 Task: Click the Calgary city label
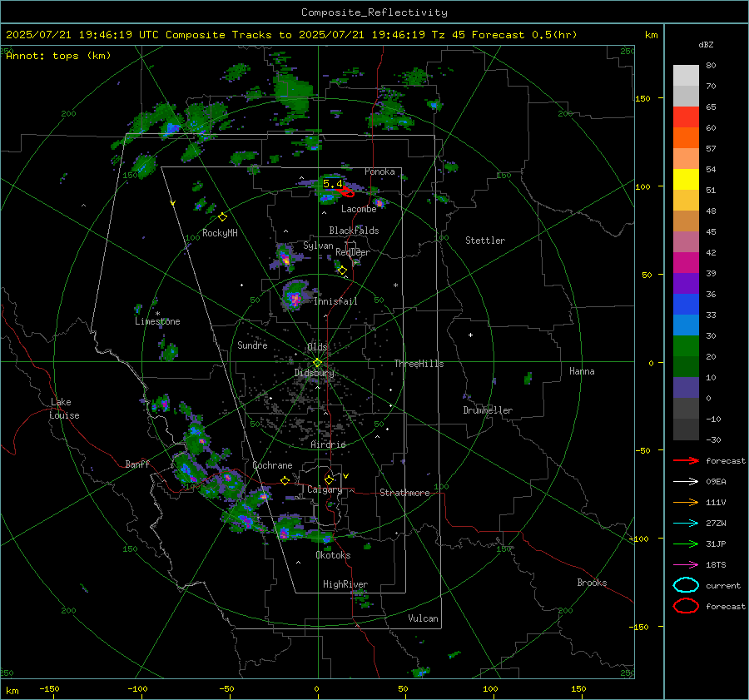[325, 489]
